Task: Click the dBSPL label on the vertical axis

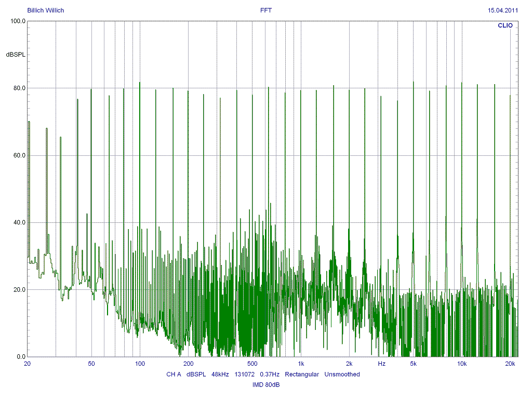Action: coord(16,55)
